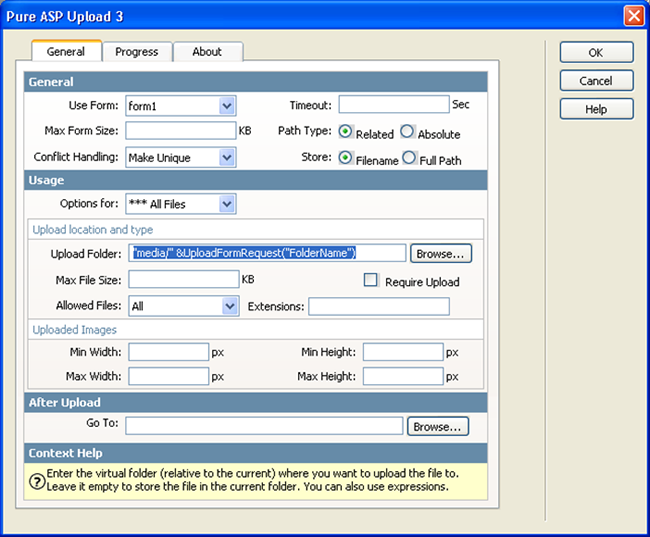Enable the Require Upload checkbox
Screen dimensions: 650x537
click(371, 279)
